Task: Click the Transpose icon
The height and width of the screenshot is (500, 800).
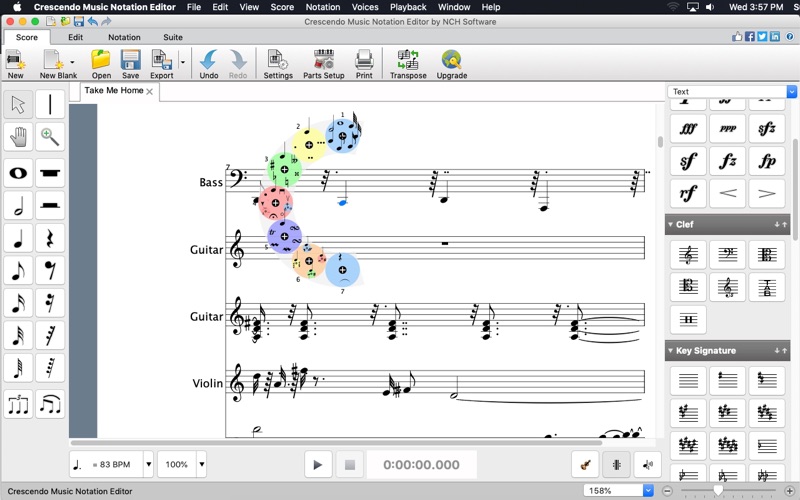Action: pyautogui.click(x=408, y=64)
